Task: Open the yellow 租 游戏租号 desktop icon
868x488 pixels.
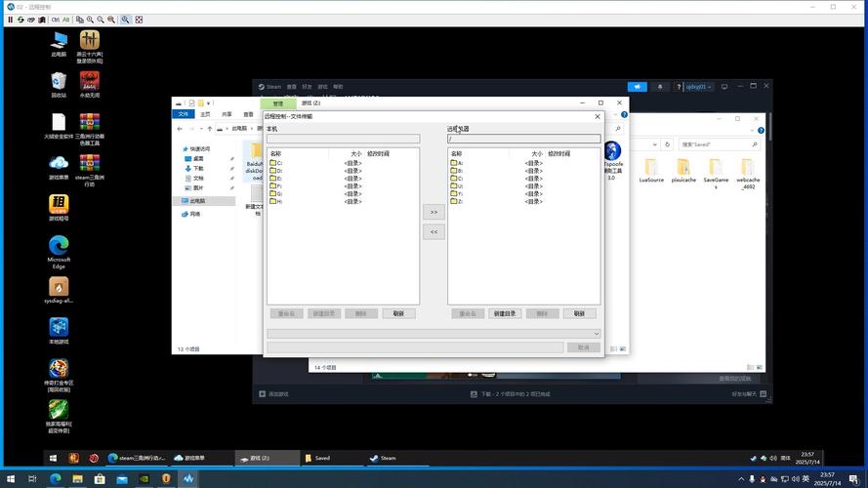Action: (x=59, y=208)
